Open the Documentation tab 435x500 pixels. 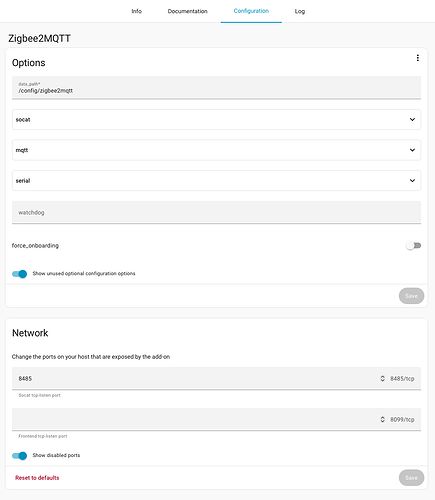188,11
